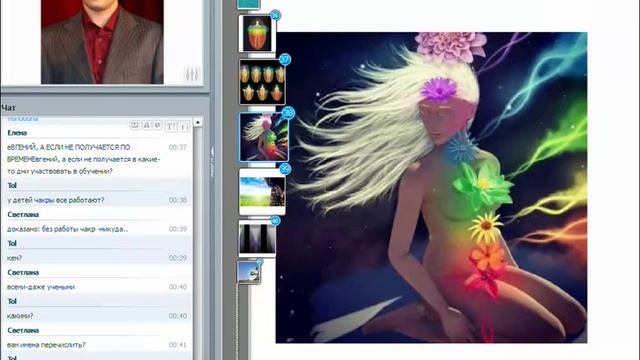Click the timestamp 00:37
Screen dimensions: 640x360
click(x=178, y=147)
